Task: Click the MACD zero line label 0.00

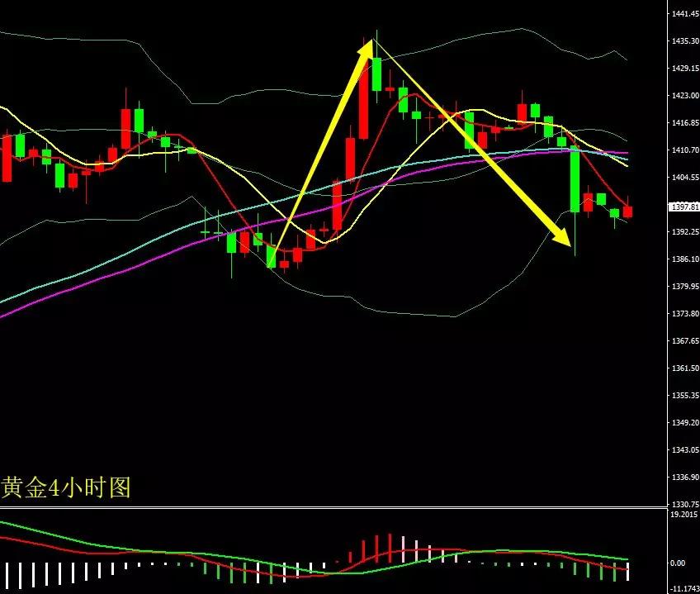Action: tap(679, 563)
